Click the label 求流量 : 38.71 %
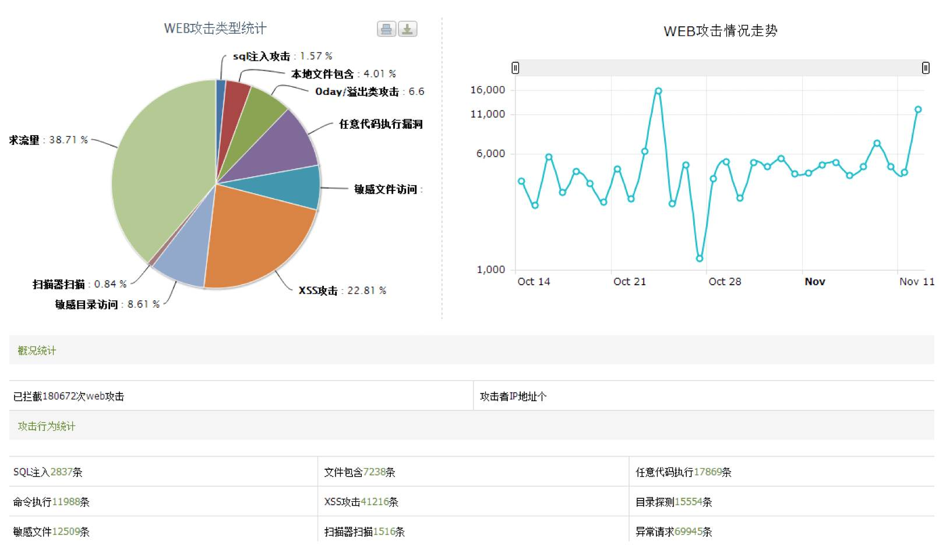Viewport: 939px width, 560px height. tap(48, 140)
